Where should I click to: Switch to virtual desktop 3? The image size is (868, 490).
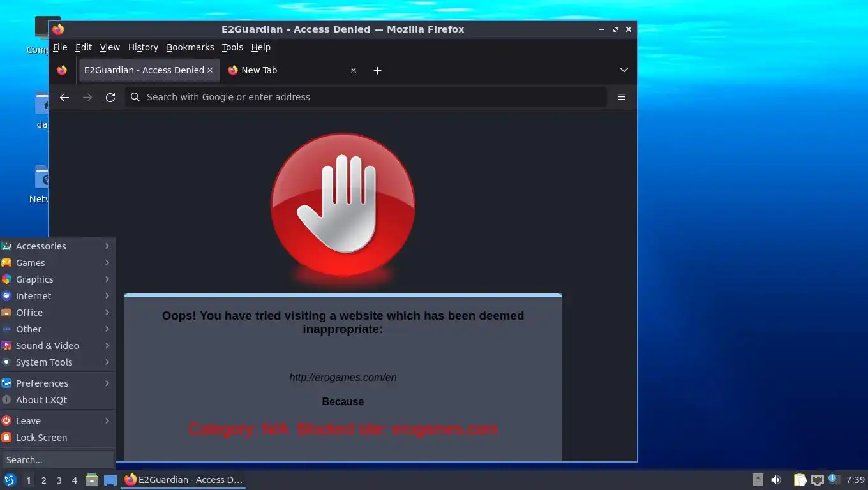(59, 480)
